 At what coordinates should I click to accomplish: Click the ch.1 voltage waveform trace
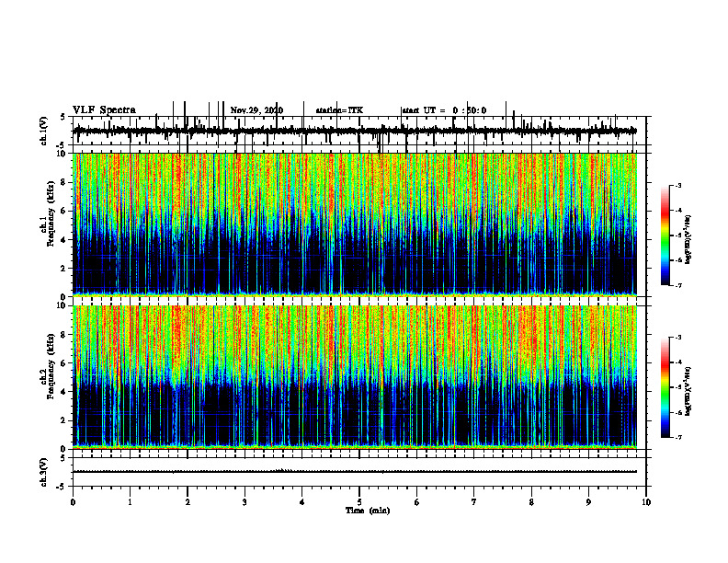(355, 131)
